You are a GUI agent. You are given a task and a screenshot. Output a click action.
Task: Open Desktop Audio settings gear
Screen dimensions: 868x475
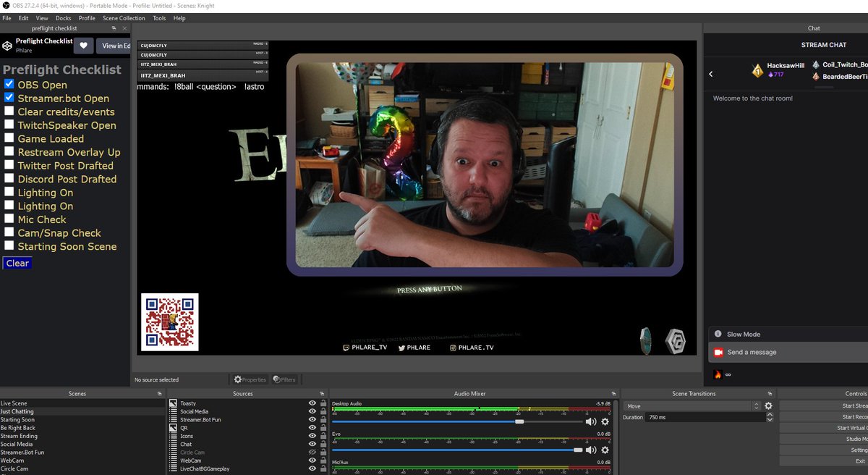tap(605, 421)
